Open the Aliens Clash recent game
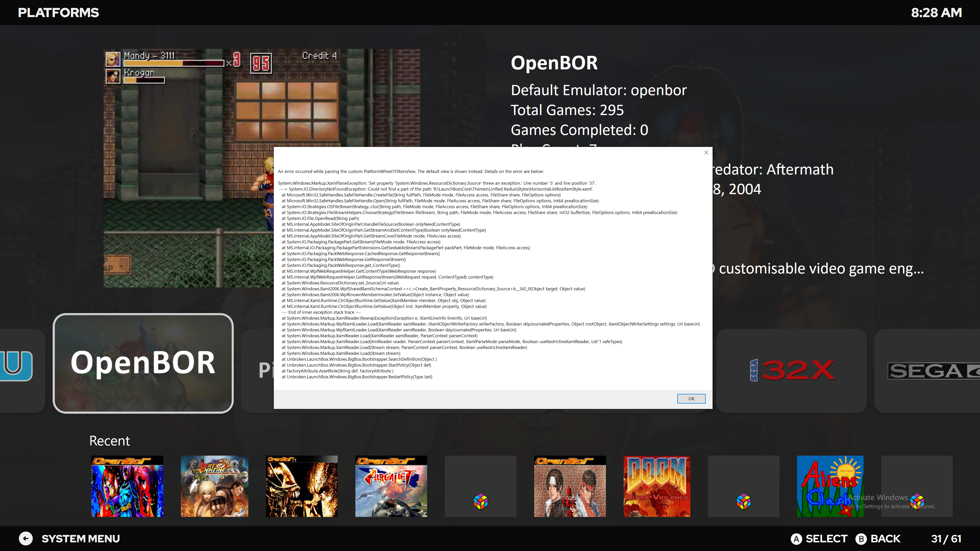The width and height of the screenshot is (980, 551). (830, 486)
